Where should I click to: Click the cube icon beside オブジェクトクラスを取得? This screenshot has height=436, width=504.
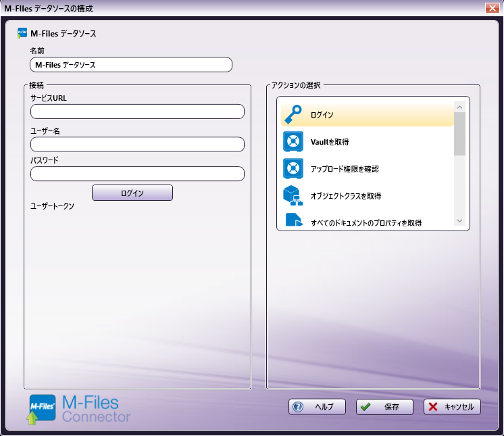293,195
